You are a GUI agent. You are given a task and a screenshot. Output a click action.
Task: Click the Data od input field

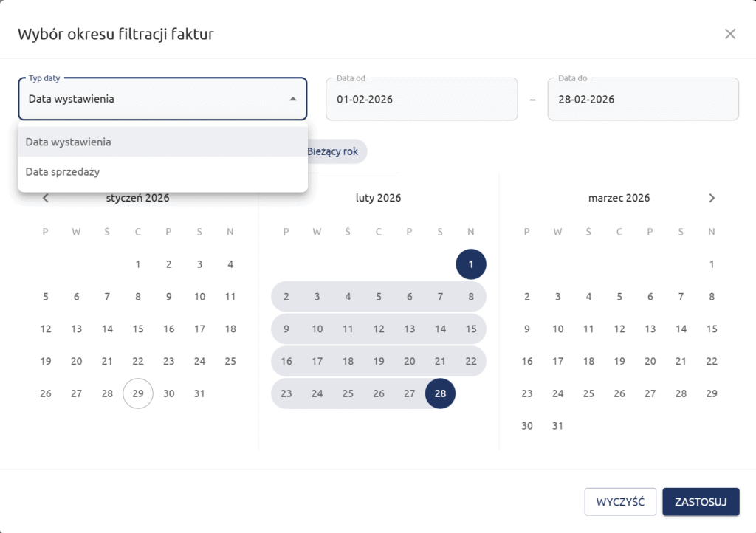click(422, 99)
